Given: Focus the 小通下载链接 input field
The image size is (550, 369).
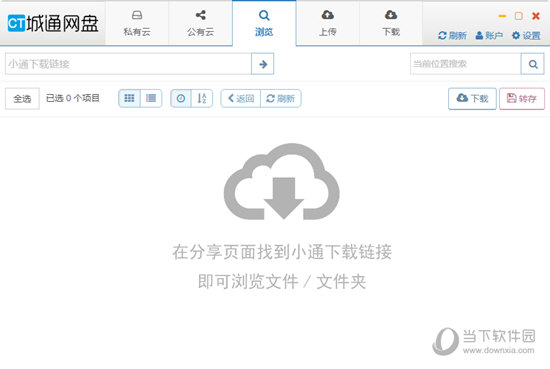Looking at the screenshot, I should 128,64.
